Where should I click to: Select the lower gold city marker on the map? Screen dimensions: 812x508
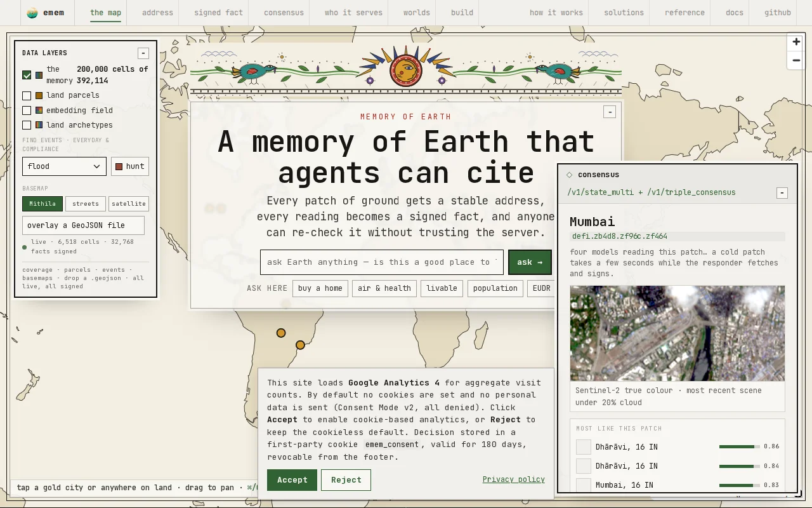[301, 345]
